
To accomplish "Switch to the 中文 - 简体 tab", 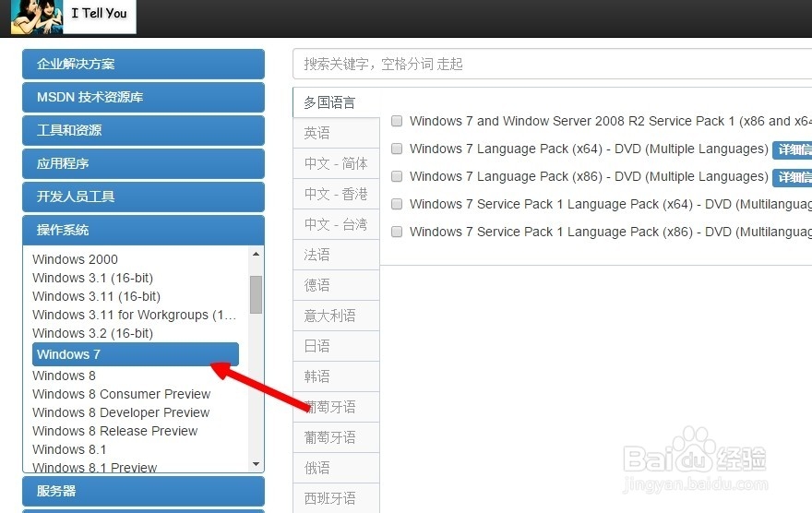I will coord(336,163).
